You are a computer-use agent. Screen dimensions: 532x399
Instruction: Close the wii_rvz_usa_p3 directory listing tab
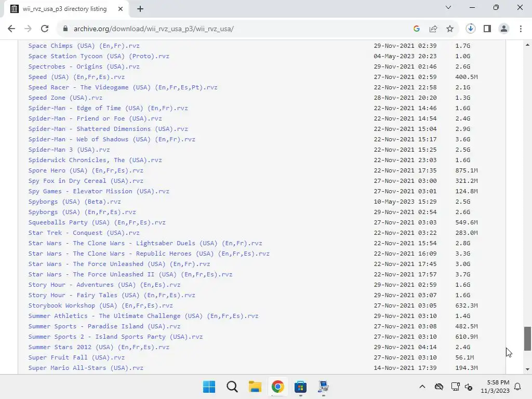click(x=121, y=9)
